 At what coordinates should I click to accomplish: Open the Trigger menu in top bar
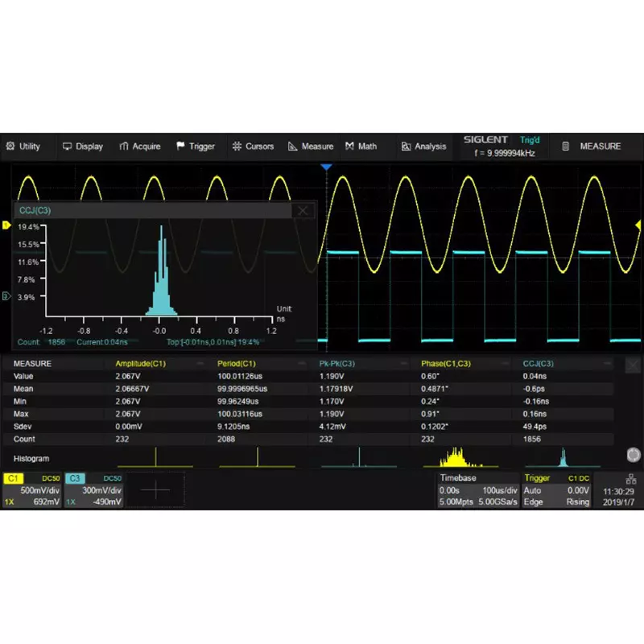(x=196, y=147)
